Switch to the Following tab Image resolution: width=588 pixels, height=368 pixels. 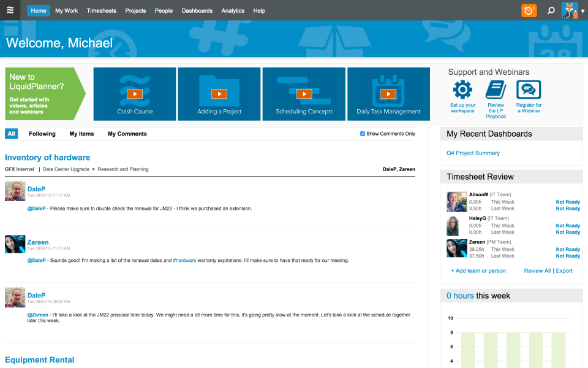click(x=42, y=134)
